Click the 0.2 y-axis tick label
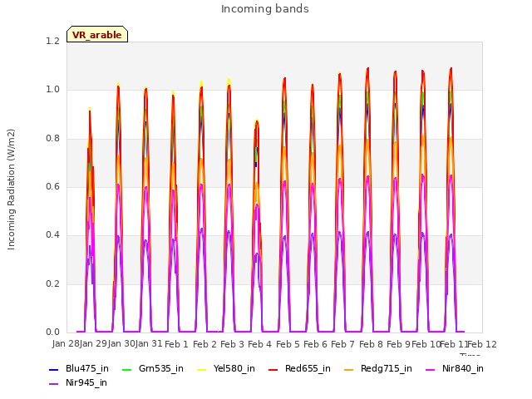The width and height of the screenshot is (532, 399). click(52, 283)
